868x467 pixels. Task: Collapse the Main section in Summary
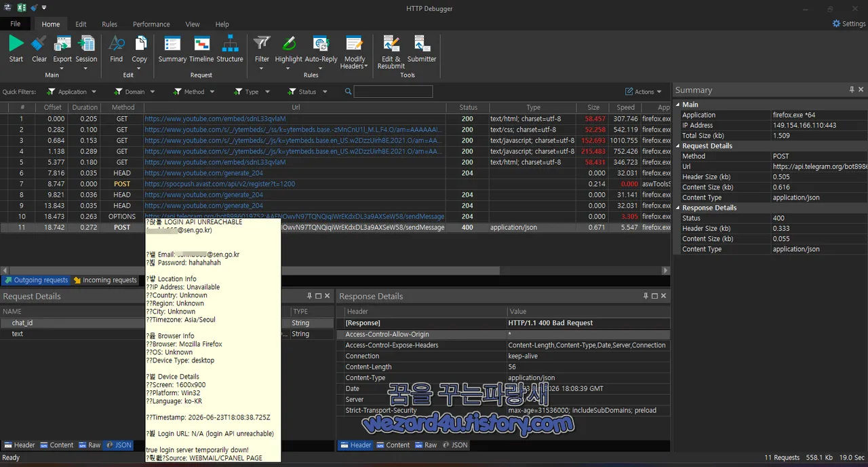pyautogui.click(x=677, y=105)
